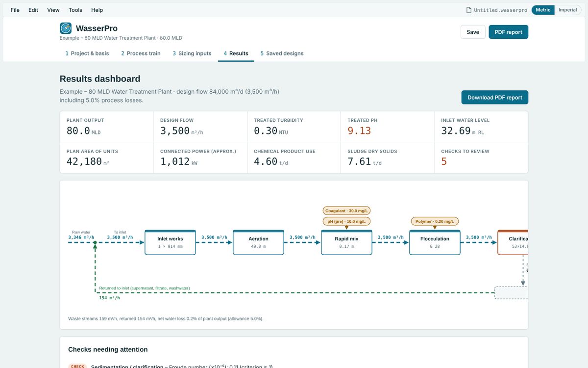Select the Flocculation process block
The image size is (588, 368).
435,242
